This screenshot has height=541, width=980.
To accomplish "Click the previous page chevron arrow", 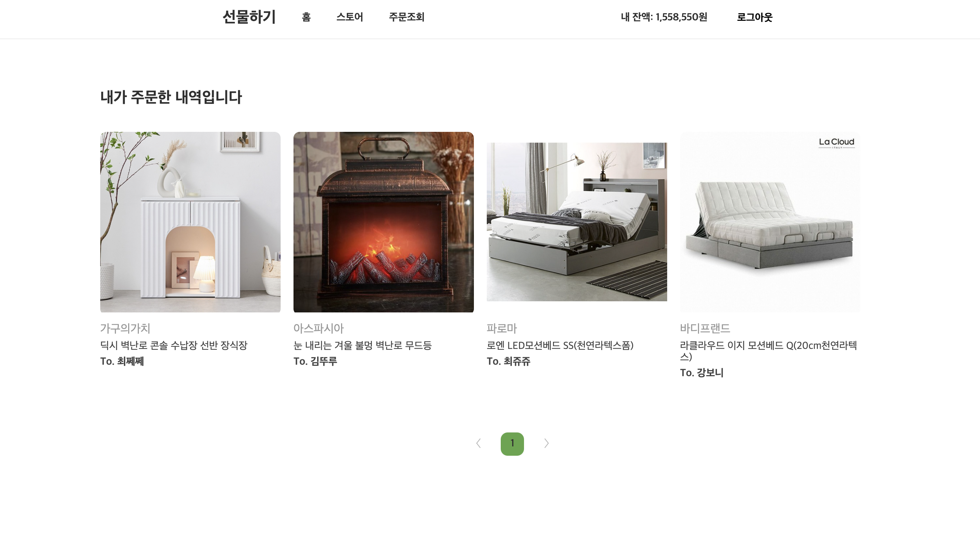I will tap(479, 443).
